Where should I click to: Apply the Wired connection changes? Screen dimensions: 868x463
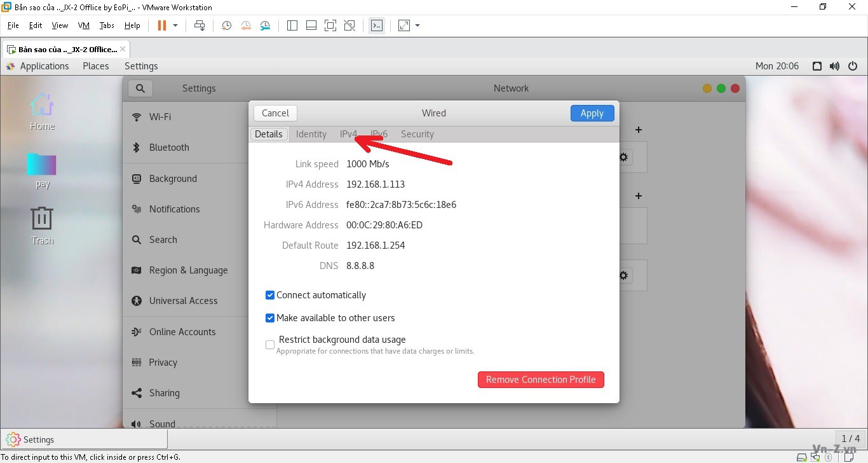pos(592,113)
